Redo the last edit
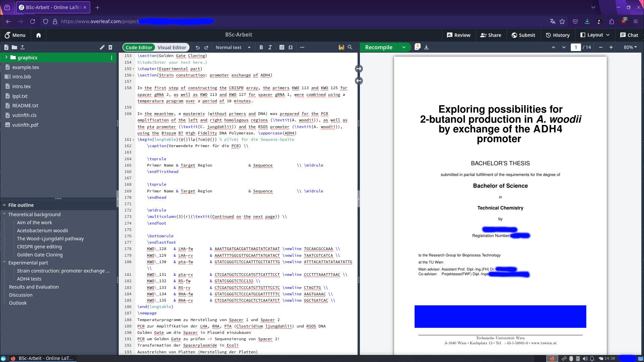644x362 pixels. 206,47
